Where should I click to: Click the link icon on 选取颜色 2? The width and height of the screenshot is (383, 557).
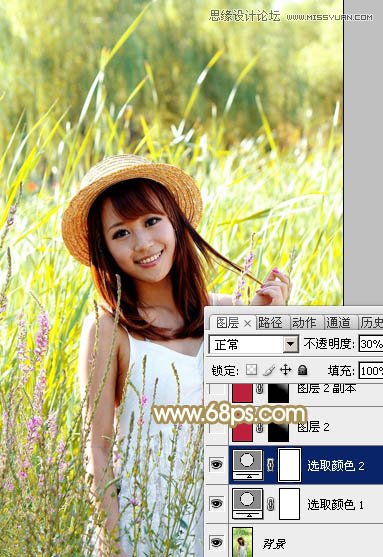[271, 465]
